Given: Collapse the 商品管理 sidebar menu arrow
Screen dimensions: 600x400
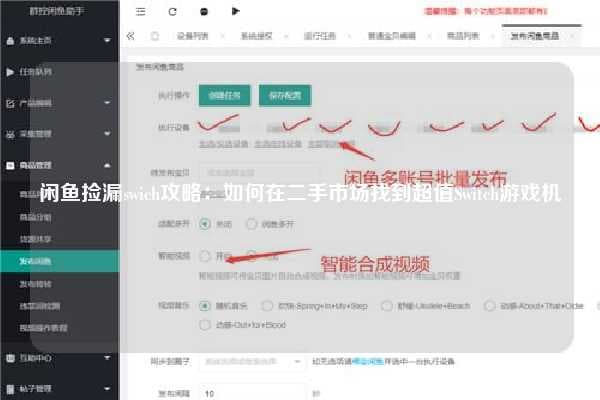Looking at the screenshot, I should 108,165.
